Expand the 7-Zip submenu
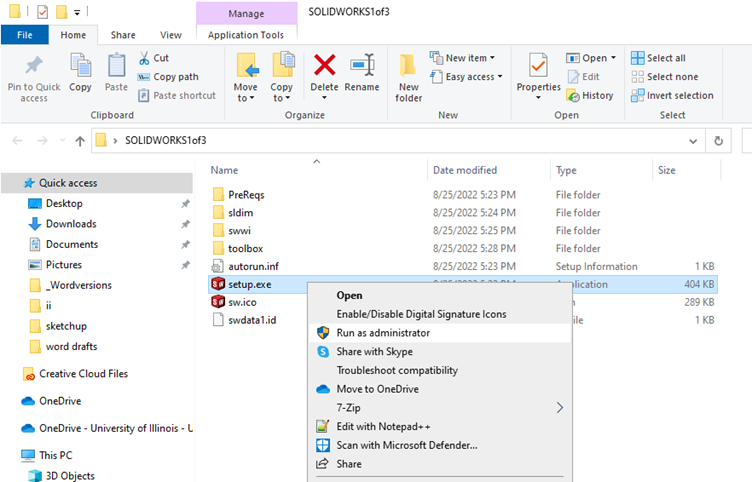 (x=440, y=408)
